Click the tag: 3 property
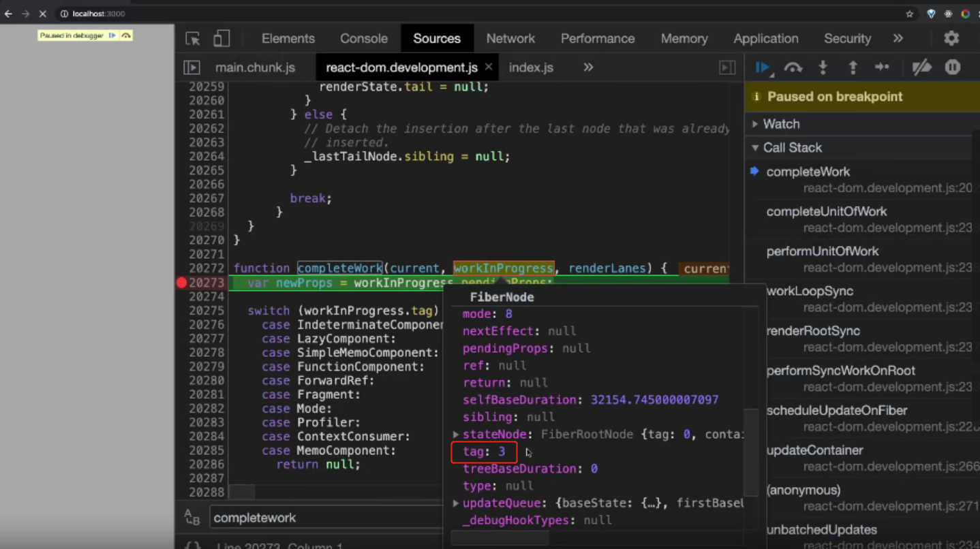 (484, 452)
